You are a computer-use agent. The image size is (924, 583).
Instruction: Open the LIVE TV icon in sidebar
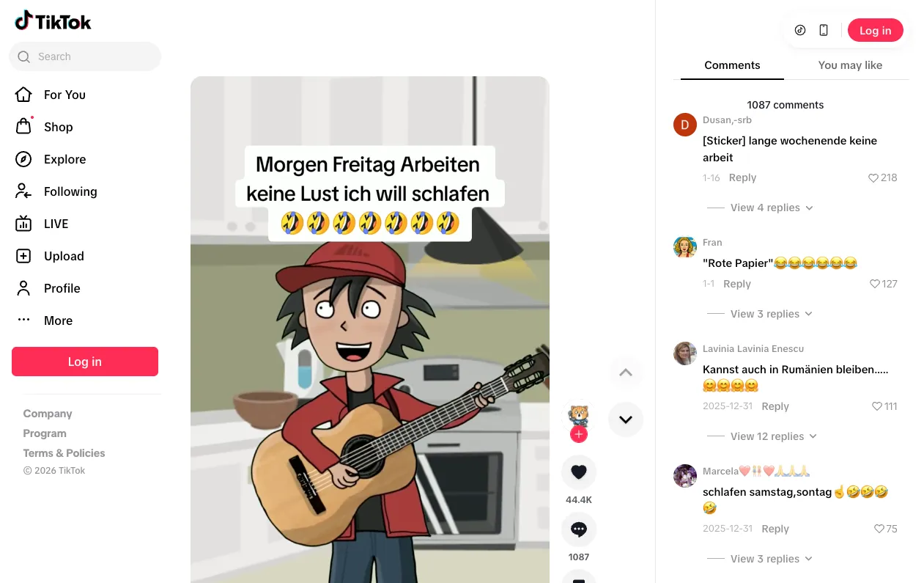click(x=23, y=224)
